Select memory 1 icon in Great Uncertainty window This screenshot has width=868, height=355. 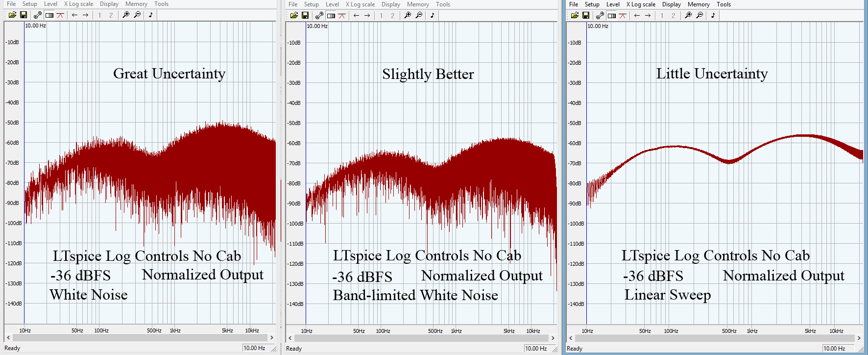tap(100, 15)
